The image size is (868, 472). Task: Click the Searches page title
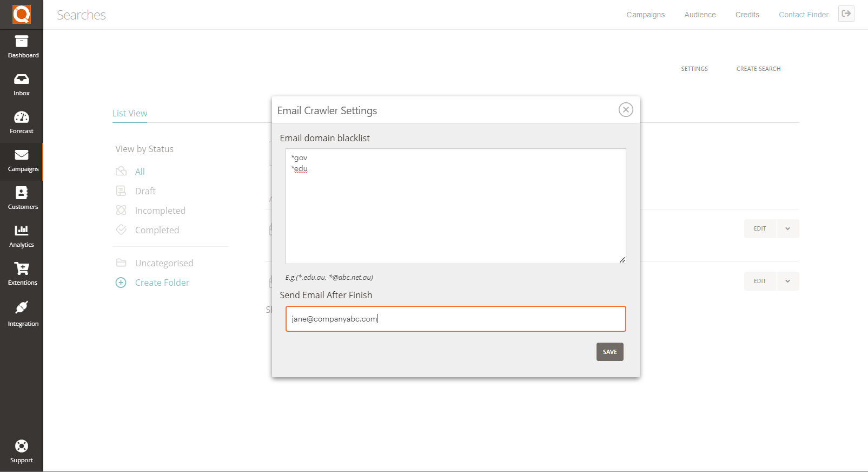[81, 15]
